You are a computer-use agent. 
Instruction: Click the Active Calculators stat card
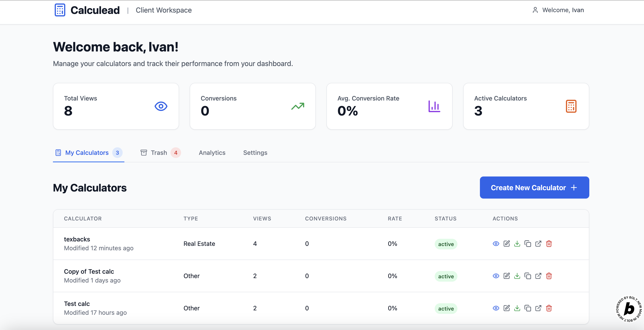526,106
